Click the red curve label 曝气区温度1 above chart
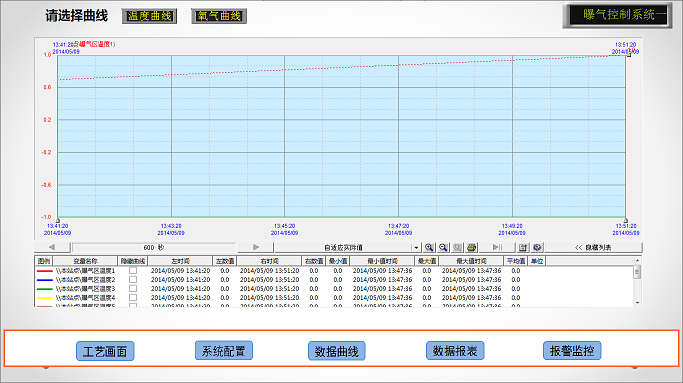 (95, 44)
